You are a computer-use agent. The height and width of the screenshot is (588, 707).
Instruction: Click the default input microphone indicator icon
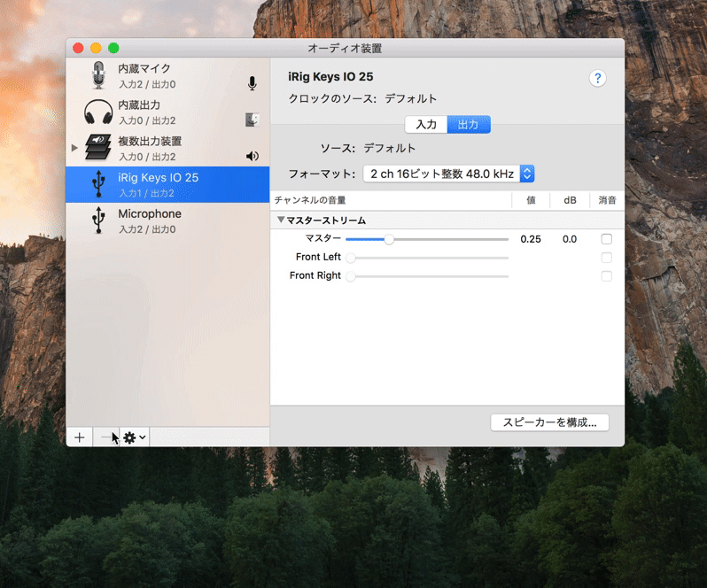pyautogui.click(x=252, y=83)
